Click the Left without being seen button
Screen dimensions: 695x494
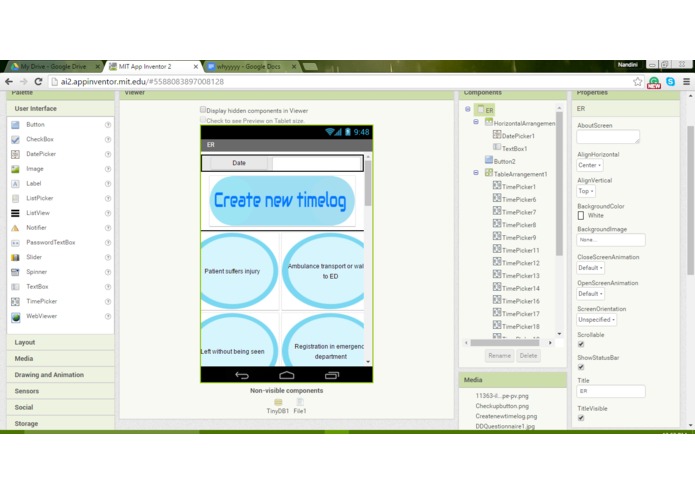tap(239, 339)
